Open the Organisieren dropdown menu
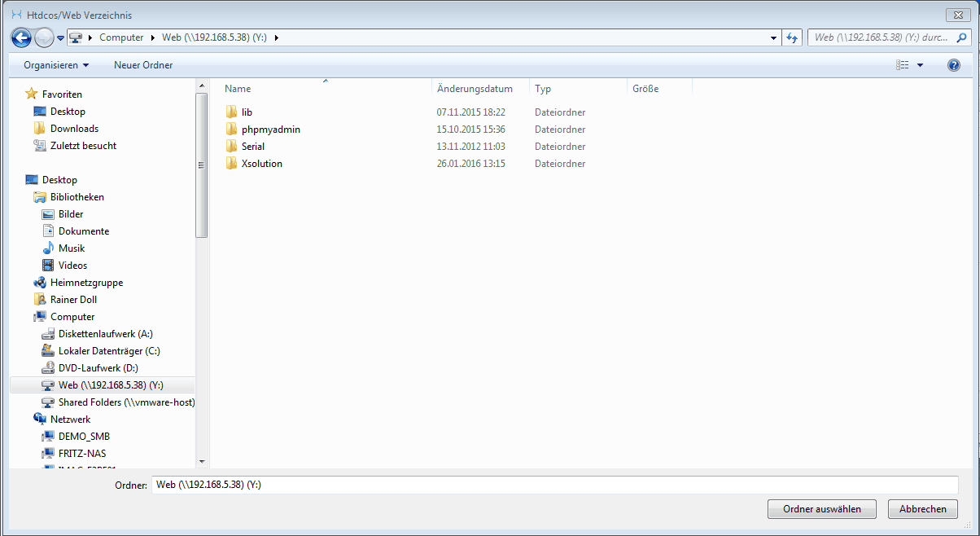 (x=56, y=65)
